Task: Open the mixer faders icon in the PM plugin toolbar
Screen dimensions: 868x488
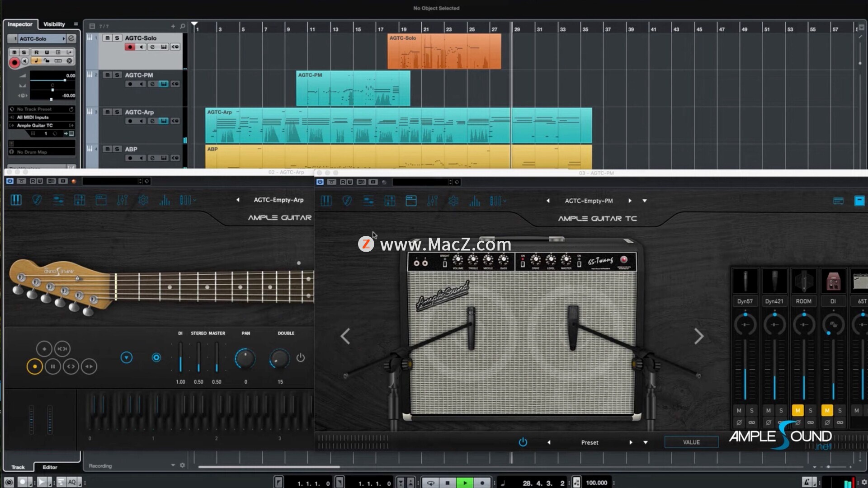Action: (x=432, y=201)
